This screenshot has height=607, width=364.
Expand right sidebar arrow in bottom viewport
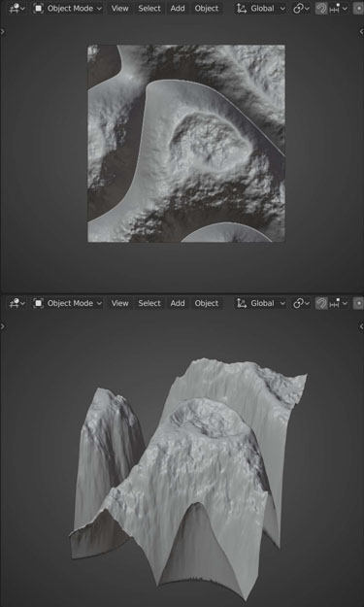(x=361, y=326)
